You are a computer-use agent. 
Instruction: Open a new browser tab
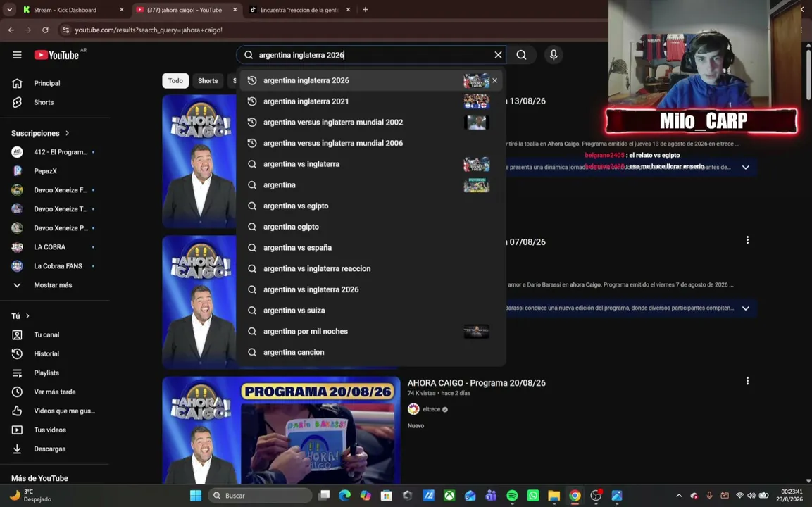pos(365,10)
